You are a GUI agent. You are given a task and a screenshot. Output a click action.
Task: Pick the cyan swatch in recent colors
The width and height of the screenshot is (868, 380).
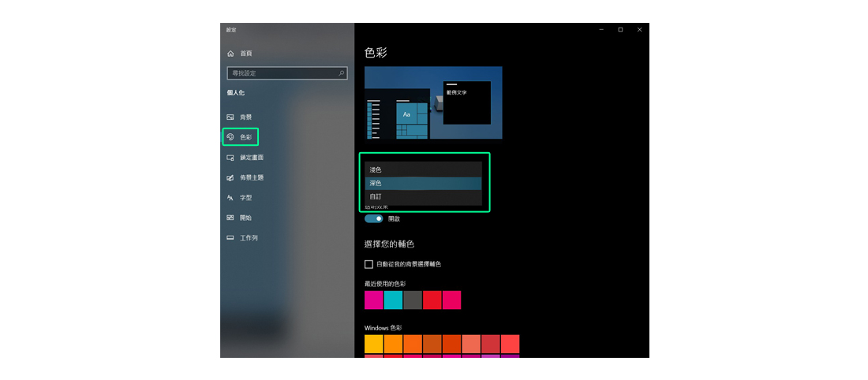(x=393, y=300)
